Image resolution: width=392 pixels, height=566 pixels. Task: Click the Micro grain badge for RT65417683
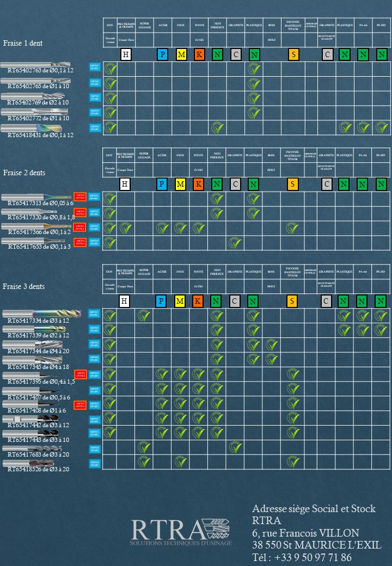click(95, 448)
